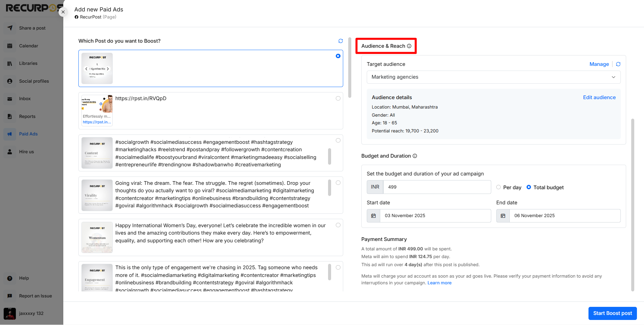This screenshot has height=325, width=644.
Task: Click next arrow on first post thumbnail
Action: pos(108,69)
